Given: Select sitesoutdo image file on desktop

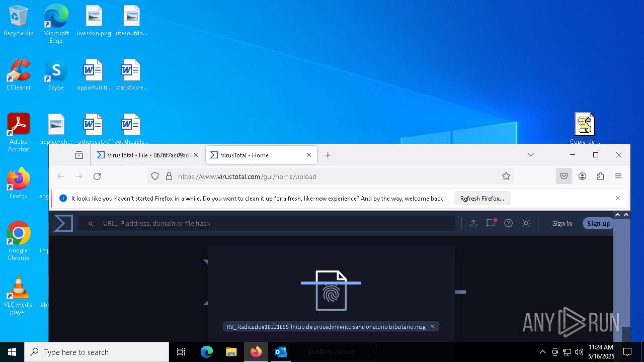Looking at the screenshot, I should point(131,21).
